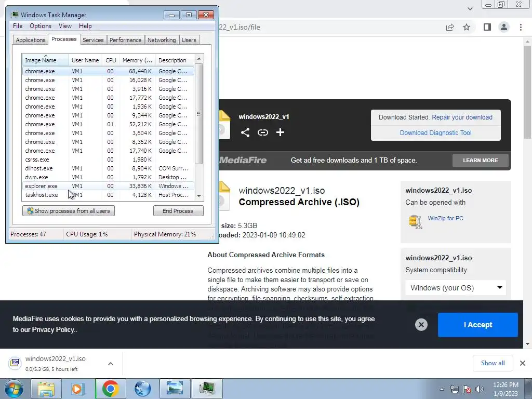Screen dimensions: 532x399
Task: Launch Windows Media Player from taskbar
Action: pos(77,389)
